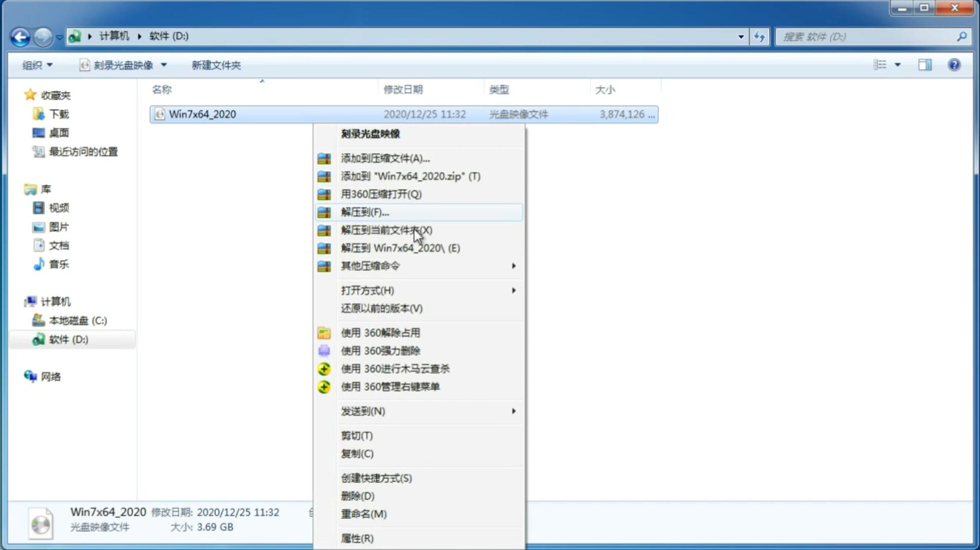The height and width of the screenshot is (550, 980).
Task: Click 使用360进行木马云查杀 icon
Action: click(325, 368)
